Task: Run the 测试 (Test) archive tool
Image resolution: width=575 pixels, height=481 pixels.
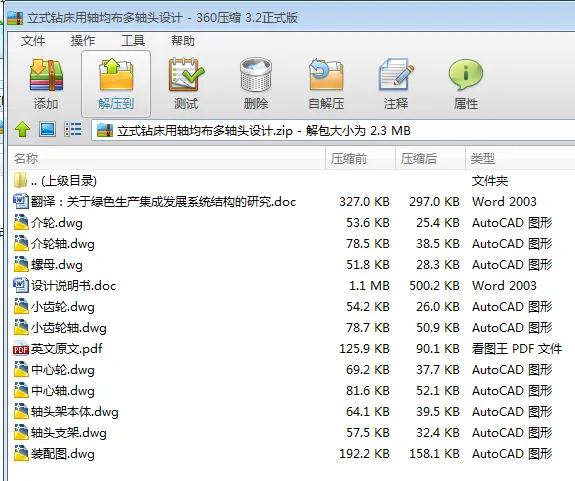Action: click(x=186, y=75)
